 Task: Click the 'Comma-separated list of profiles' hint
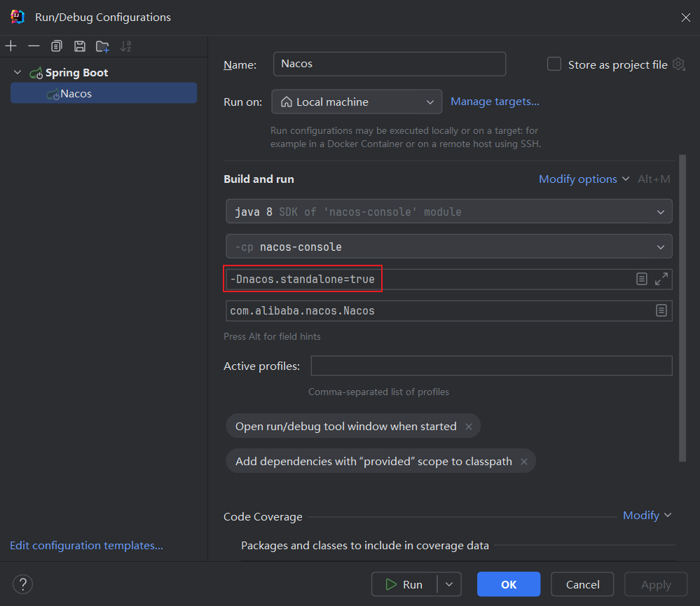378,392
